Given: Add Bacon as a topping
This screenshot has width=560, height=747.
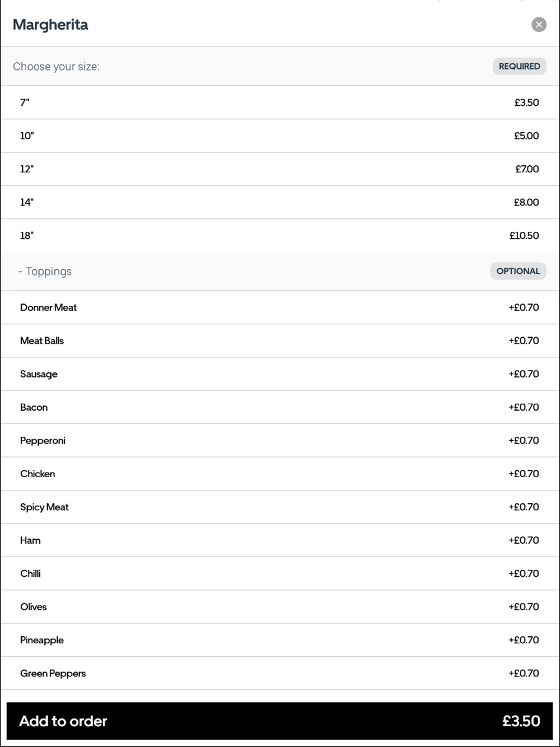Looking at the screenshot, I should (x=280, y=407).
